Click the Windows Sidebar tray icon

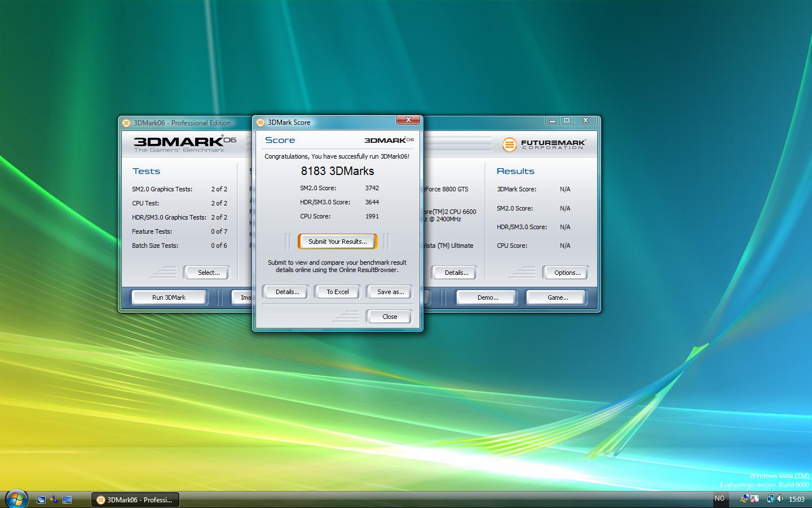(x=744, y=499)
